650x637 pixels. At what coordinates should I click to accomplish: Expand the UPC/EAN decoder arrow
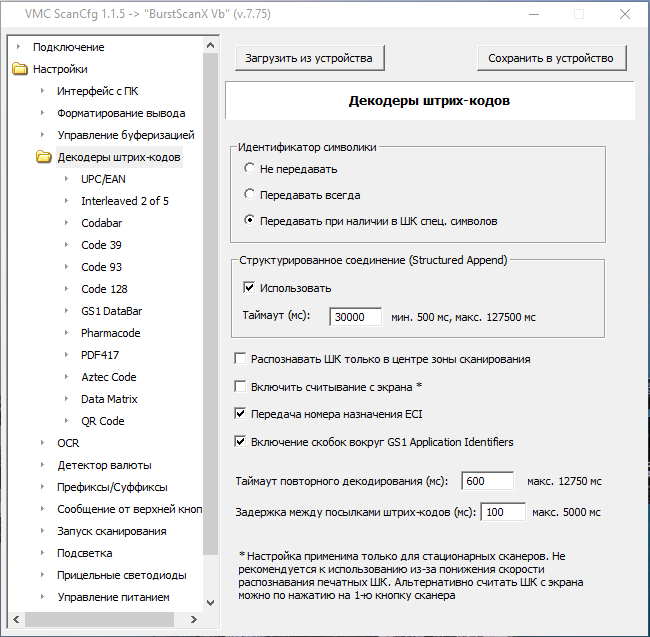[67, 179]
